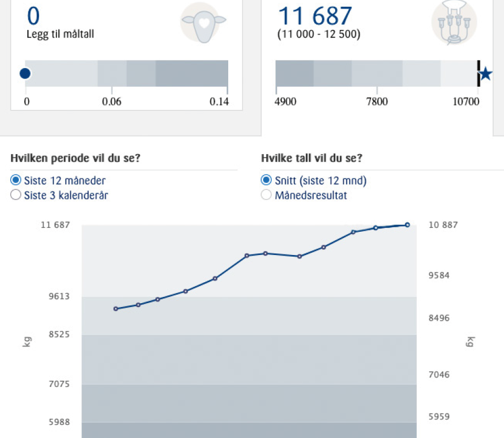Screen dimensions: 504x438
Task: Click the blue star marker on the gauge
Action: coord(486,74)
